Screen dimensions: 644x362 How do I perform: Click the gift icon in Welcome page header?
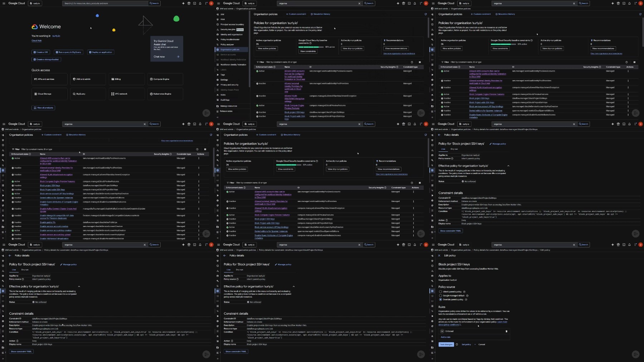(x=189, y=3)
